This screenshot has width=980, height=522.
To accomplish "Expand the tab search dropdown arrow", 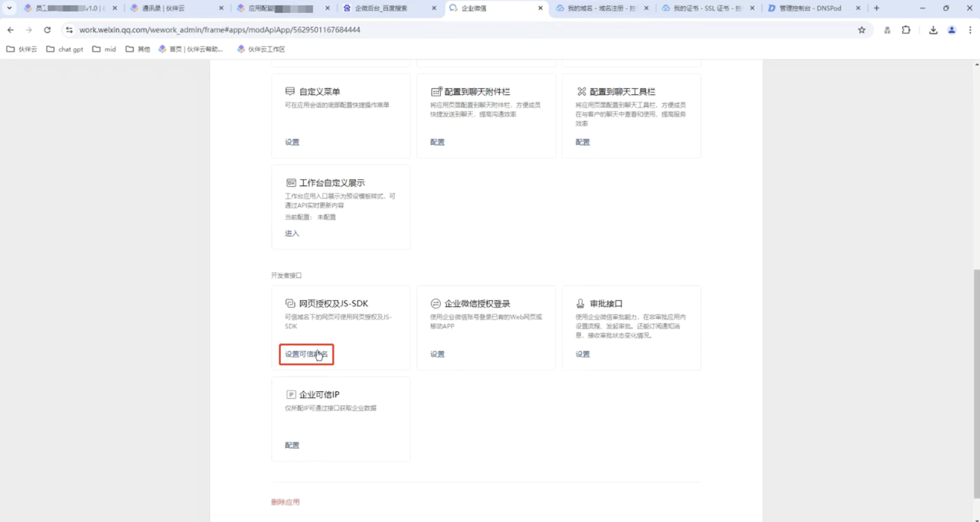I will [9, 8].
